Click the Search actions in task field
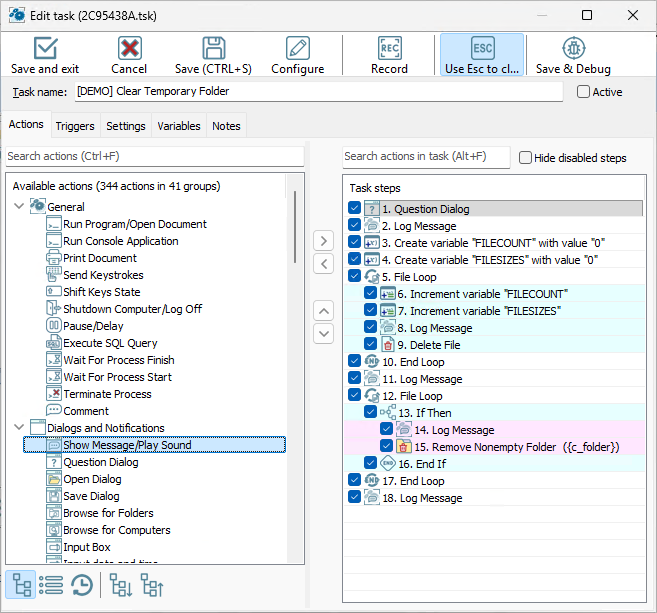The width and height of the screenshot is (657, 613). (426, 157)
